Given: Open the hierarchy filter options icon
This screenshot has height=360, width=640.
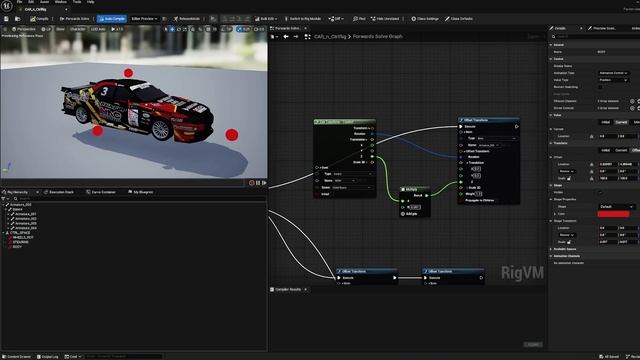Looking at the screenshot, I should pos(4,198).
